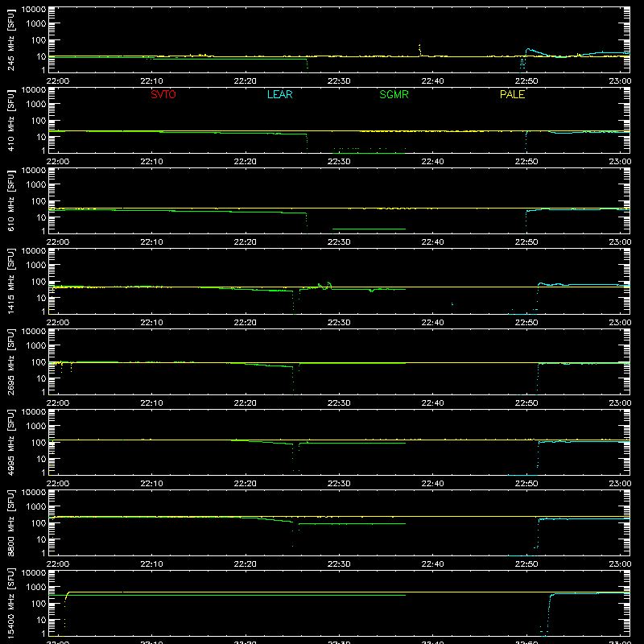Click the 23:00 tick label below 4995 MHz panel
Screen dimensions: 644x644
[620, 484]
